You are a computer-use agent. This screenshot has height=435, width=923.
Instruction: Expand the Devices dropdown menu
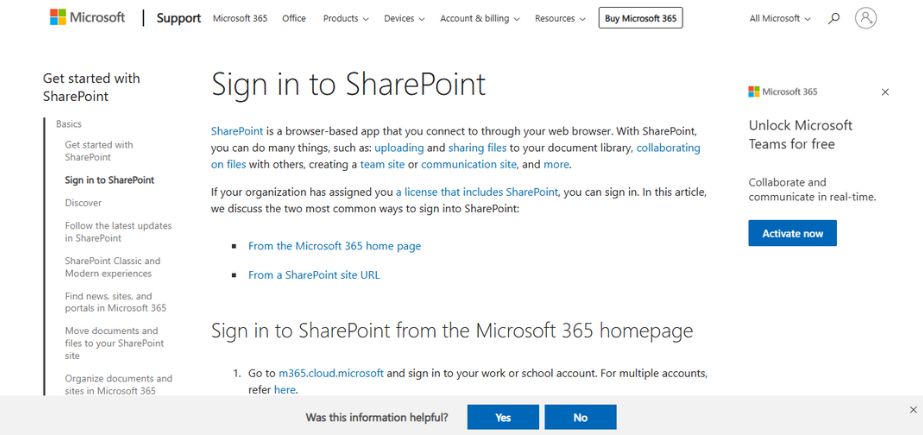[404, 19]
